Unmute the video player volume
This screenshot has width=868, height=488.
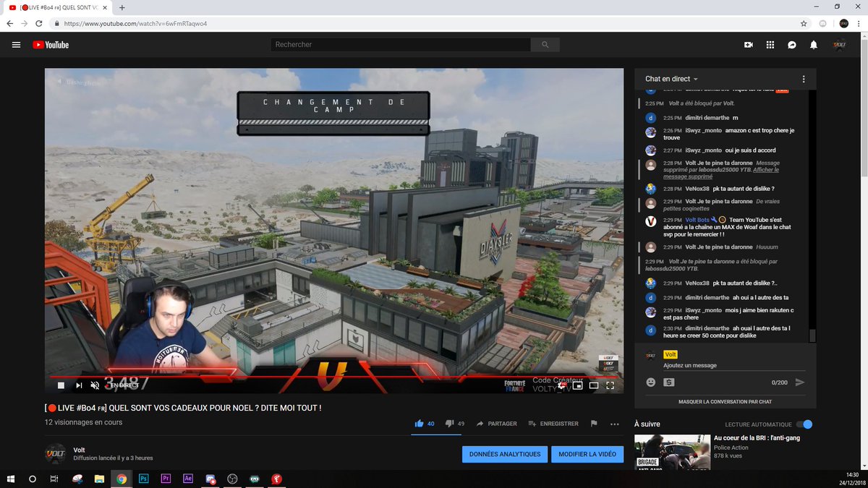(95, 385)
